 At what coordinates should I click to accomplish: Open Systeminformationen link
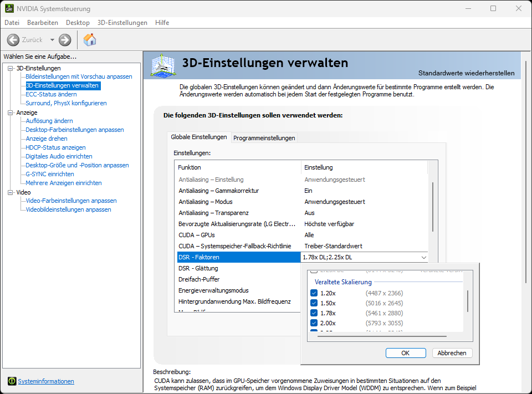(46, 381)
